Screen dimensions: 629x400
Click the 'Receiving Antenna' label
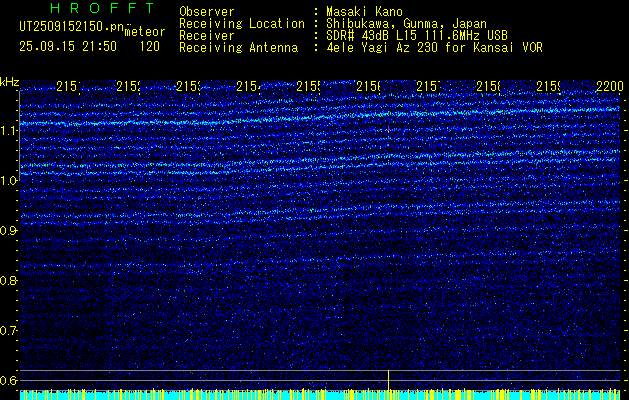tap(239, 48)
